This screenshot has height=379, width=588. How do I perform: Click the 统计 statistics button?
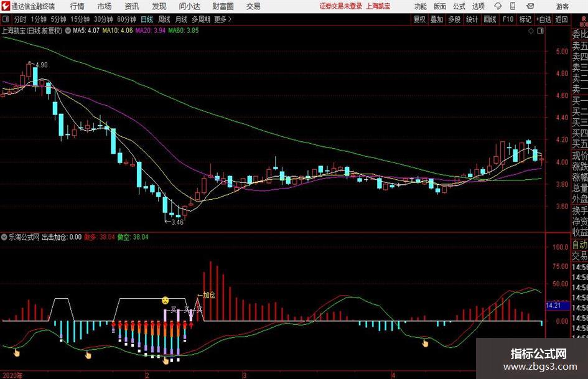(x=472, y=19)
